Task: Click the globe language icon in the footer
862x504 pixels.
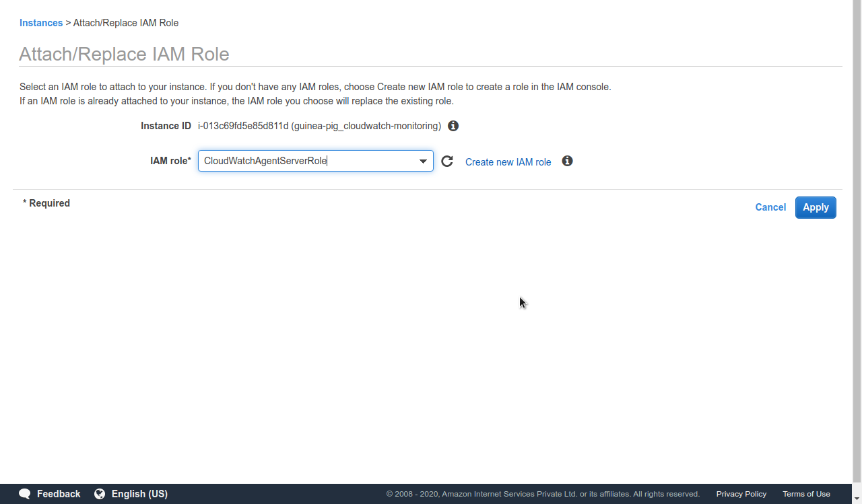Action: click(100, 494)
